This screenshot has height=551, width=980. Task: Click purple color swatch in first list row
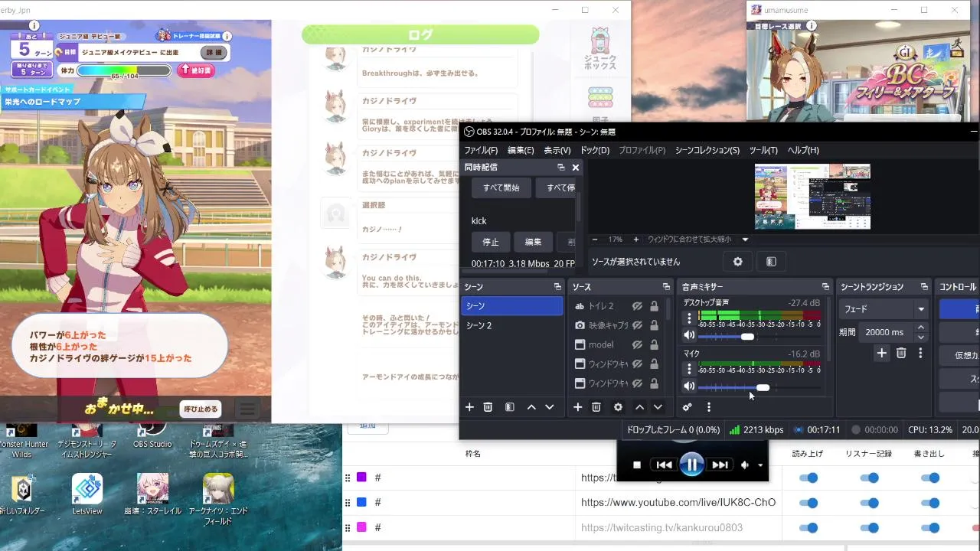point(361,478)
